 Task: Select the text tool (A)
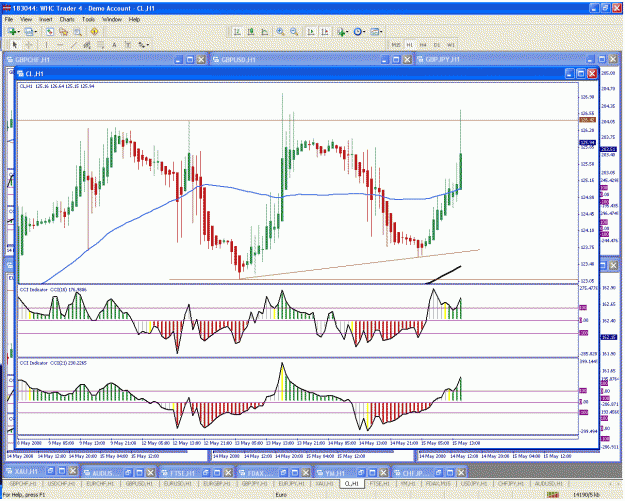[114, 45]
